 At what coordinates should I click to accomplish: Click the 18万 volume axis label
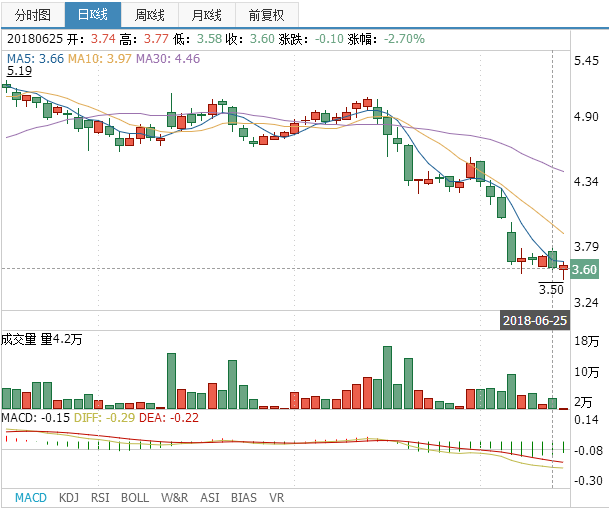[x=586, y=341]
